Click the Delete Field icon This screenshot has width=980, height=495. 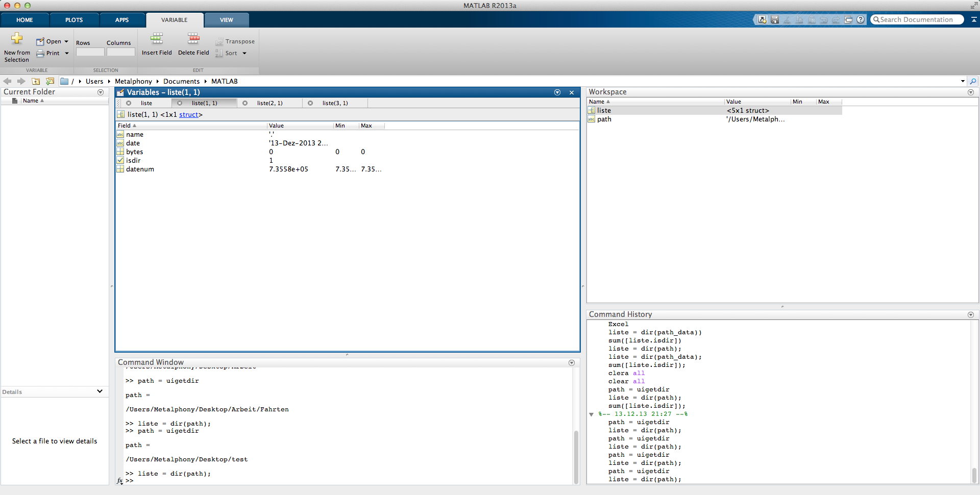pyautogui.click(x=193, y=39)
